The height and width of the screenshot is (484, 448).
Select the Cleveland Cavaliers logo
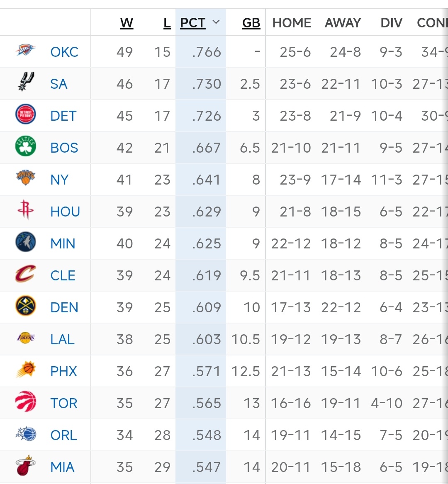(26, 273)
